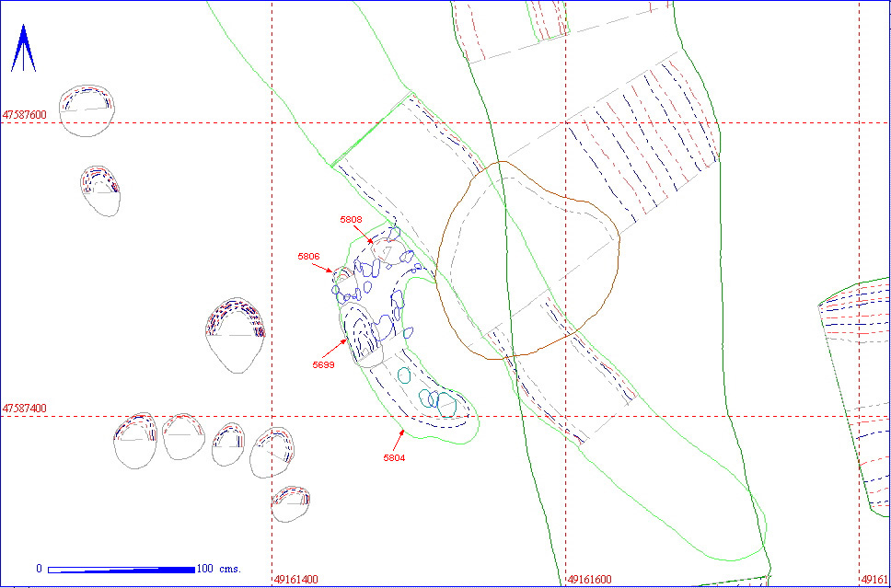891x588 pixels.
Task: Select the context label 5699
Action: tap(324, 364)
